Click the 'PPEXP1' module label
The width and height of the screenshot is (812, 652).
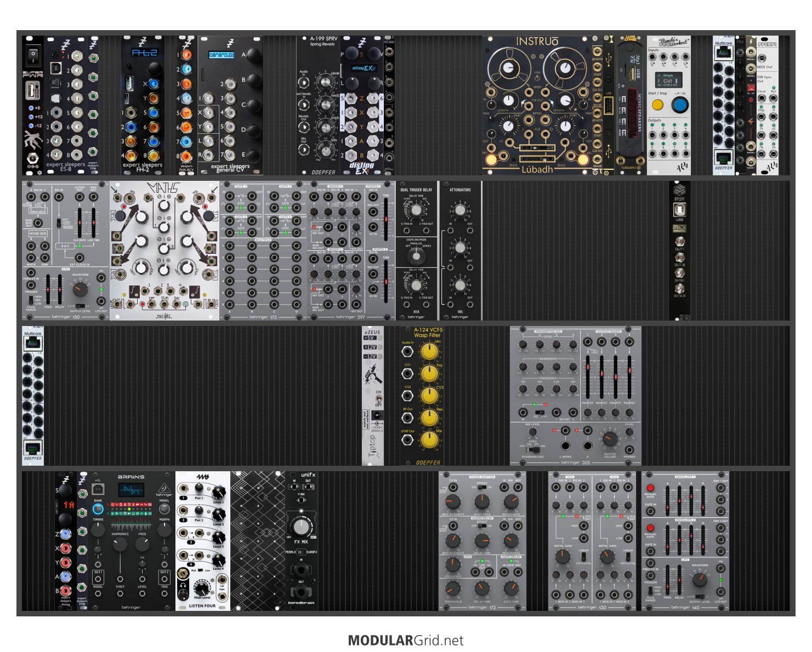[x=767, y=43]
